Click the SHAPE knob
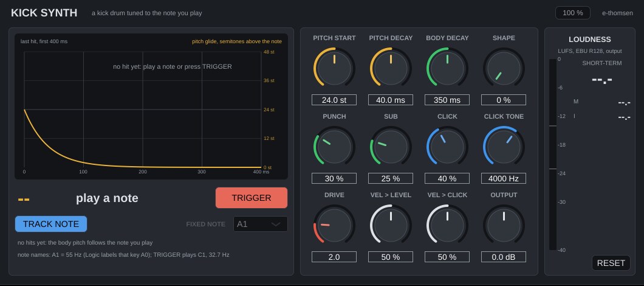 [x=504, y=68]
